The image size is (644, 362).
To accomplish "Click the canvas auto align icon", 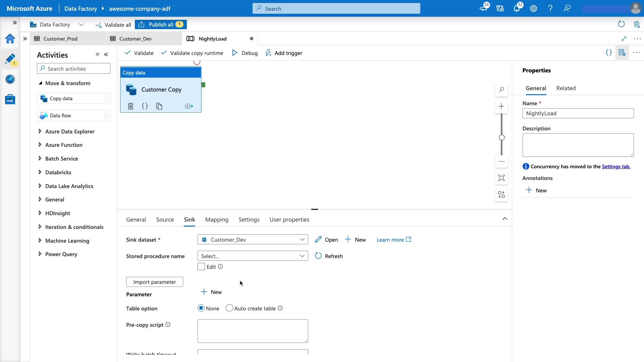I will click(501, 195).
